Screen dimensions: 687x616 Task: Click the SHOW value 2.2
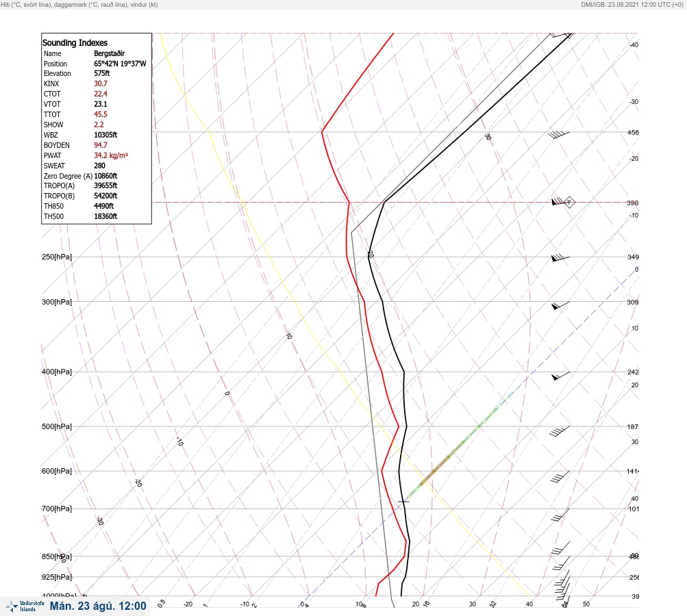pos(99,125)
